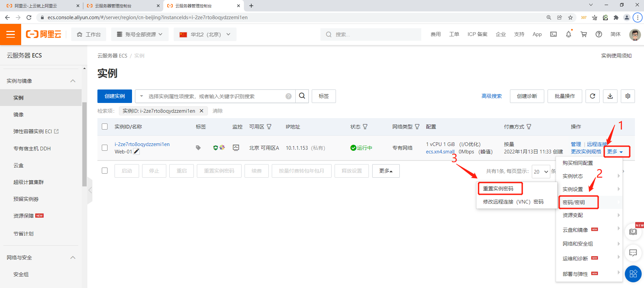Open the monitoring chart icon for Web-01
This screenshot has height=288, width=644.
(236, 148)
